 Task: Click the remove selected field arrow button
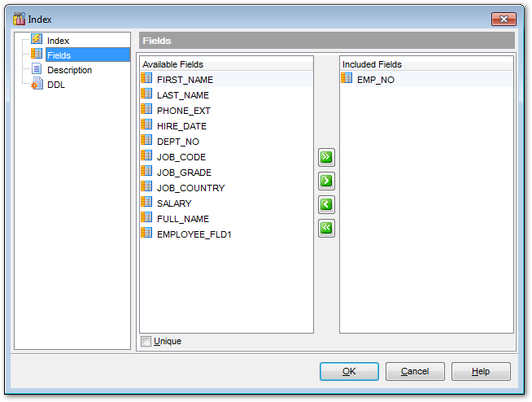tap(326, 204)
